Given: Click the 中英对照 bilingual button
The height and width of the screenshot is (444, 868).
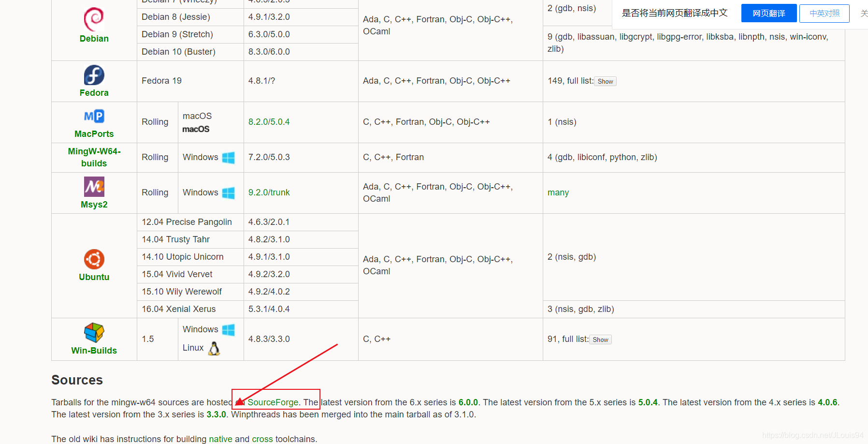Looking at the screenshot, I should 824,14.
